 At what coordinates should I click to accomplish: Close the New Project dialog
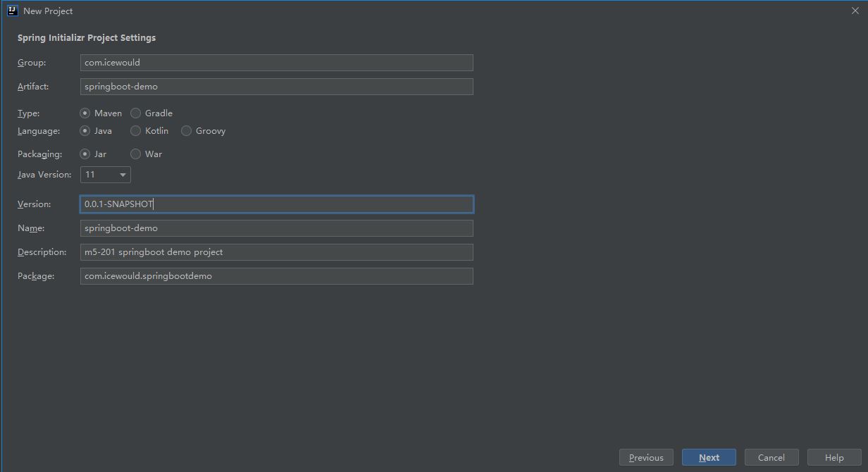[x=855, y=11]
